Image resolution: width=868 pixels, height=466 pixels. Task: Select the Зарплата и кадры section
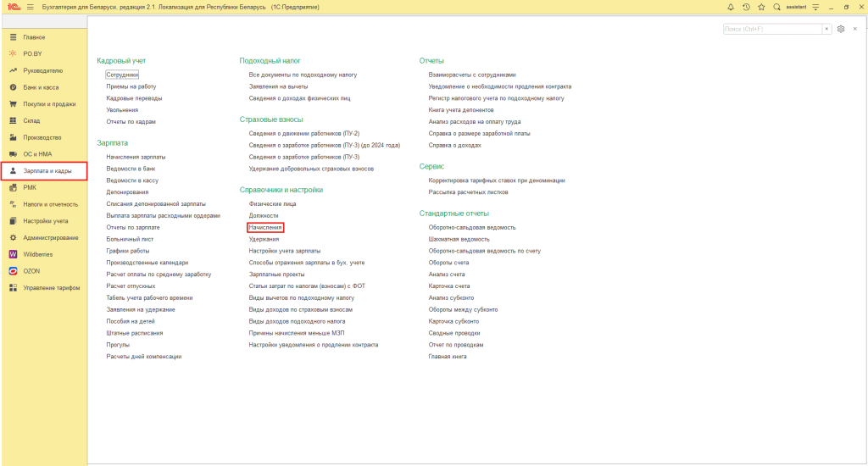tap(47, 171)
